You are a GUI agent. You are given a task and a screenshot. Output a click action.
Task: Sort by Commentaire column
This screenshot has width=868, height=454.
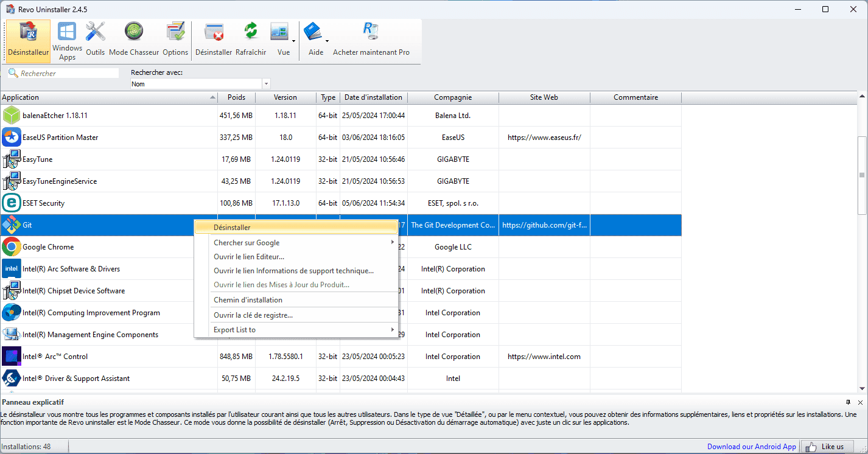pyautogui.click(x=635, y=97)
